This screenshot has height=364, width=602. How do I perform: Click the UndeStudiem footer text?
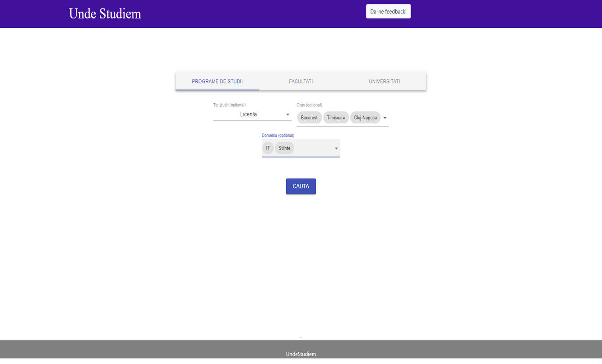tap(301, 354)
